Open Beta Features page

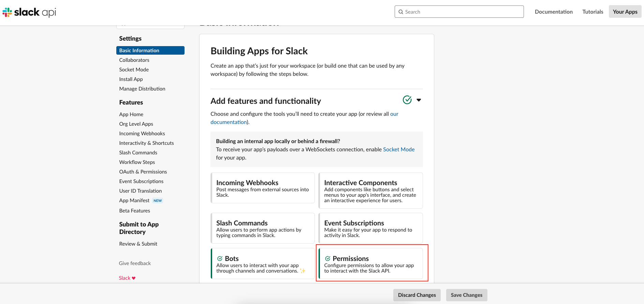click(135, 211)
